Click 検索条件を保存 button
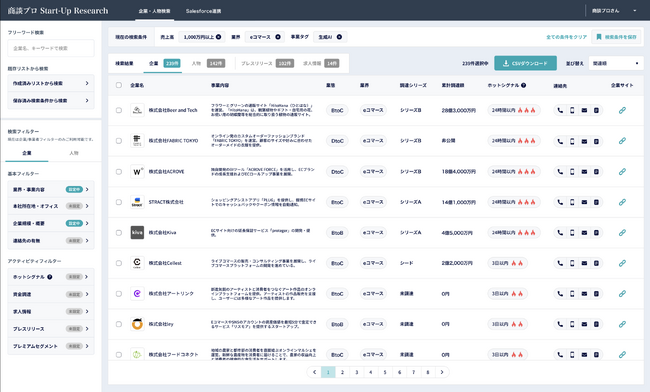The image size is (650, 392). [x=616, y=37]
